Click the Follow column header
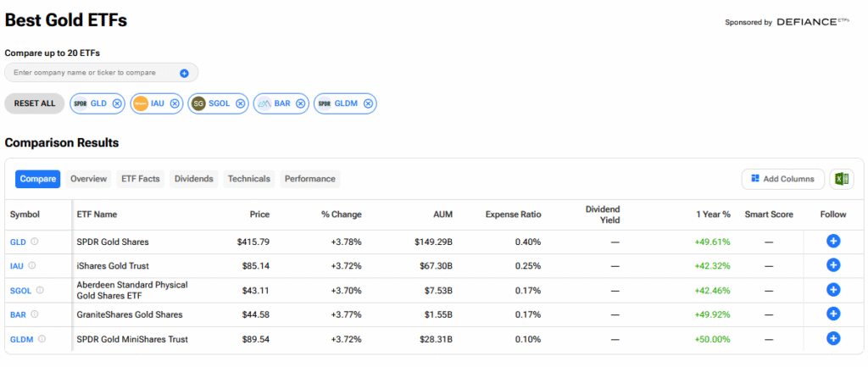 833,214
